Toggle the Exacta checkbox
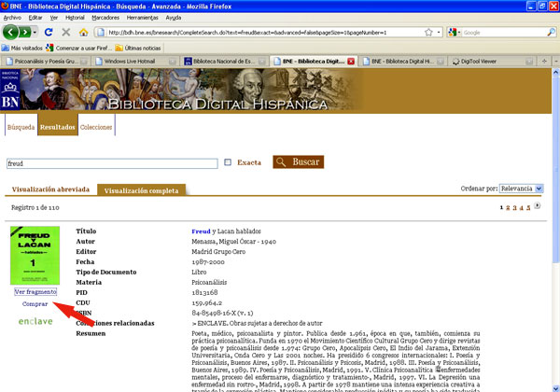The width and height of the screenshot is (560, 392). (228, 162)
